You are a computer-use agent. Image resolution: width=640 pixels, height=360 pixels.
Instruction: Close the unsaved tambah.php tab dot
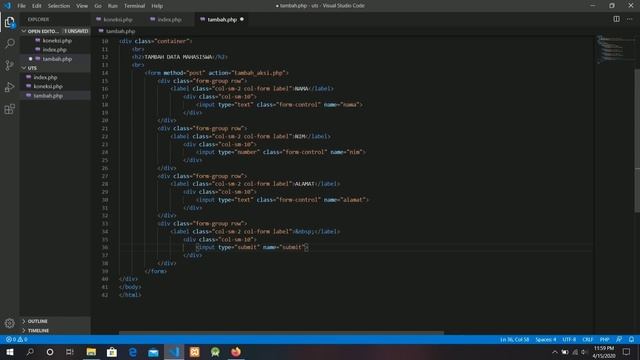point(242,19)
